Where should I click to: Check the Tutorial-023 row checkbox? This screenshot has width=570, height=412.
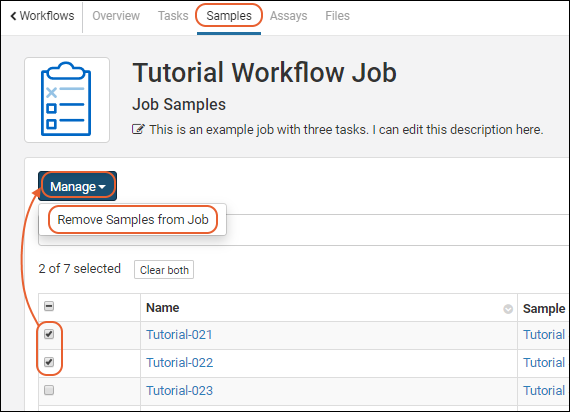(x=49, y=390)
